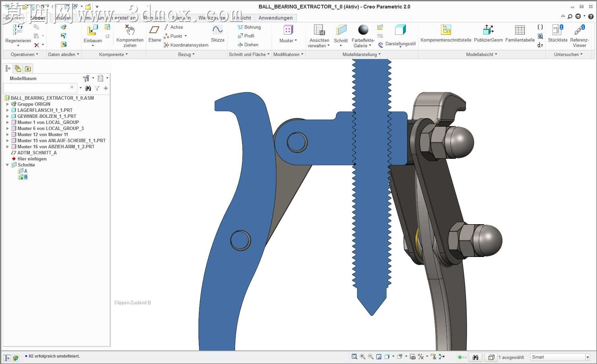The image size is (597, 364).
Task: Click the PublizierGeom icon
Action: [488, 30]
